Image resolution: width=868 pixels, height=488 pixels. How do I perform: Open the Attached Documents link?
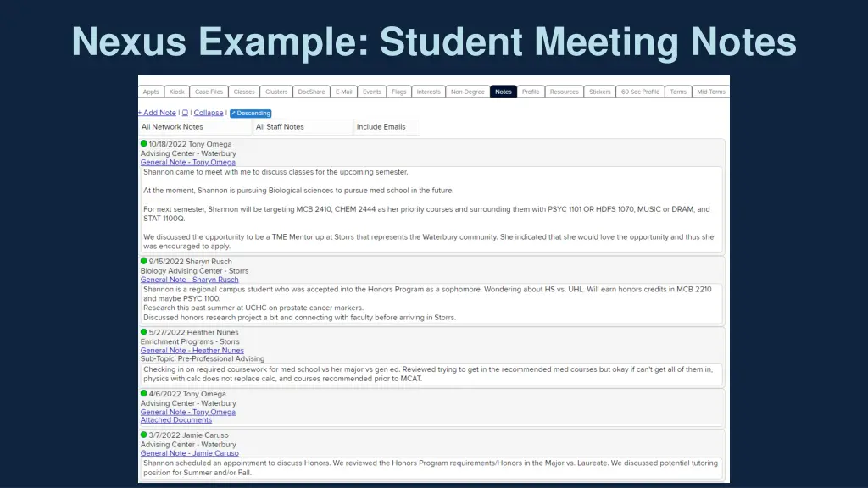coord(176,420)
